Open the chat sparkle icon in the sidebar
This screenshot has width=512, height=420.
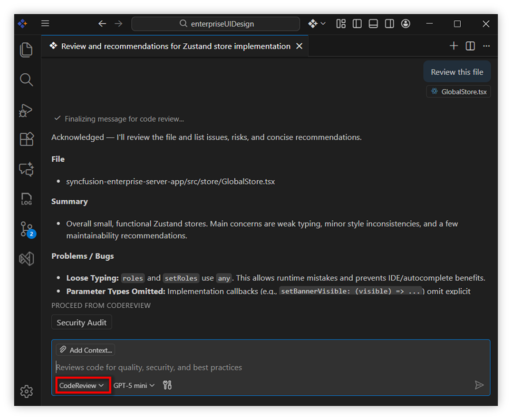[26, 169]
